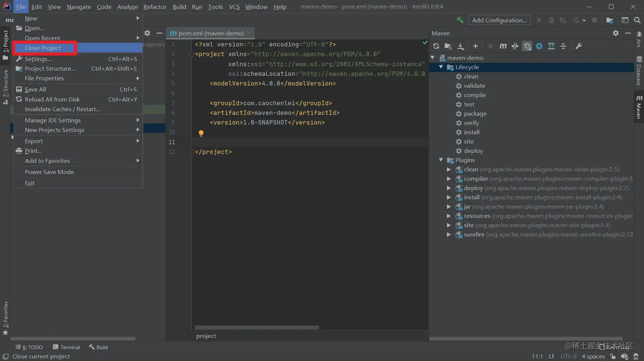This screenshot has height=361, width=644.
Task: Select the package lifecycle phase
Action: (475, 114)
